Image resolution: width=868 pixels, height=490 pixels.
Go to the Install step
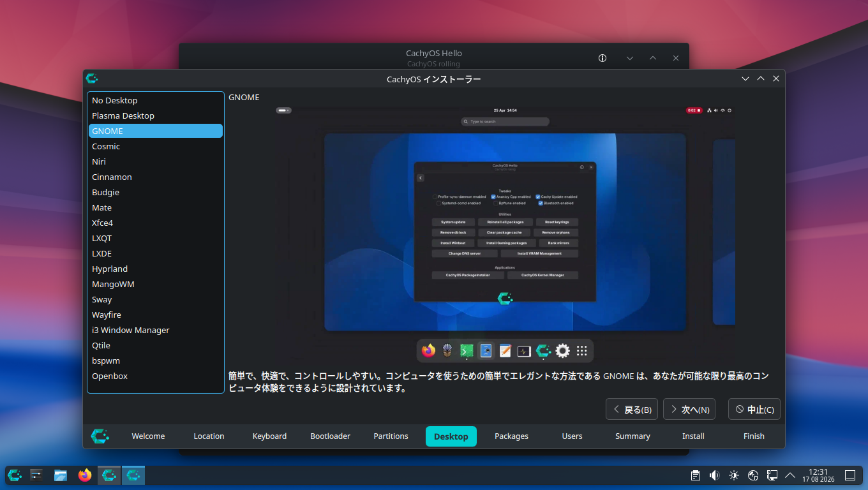pyautogui.click(x=693, y=436)
